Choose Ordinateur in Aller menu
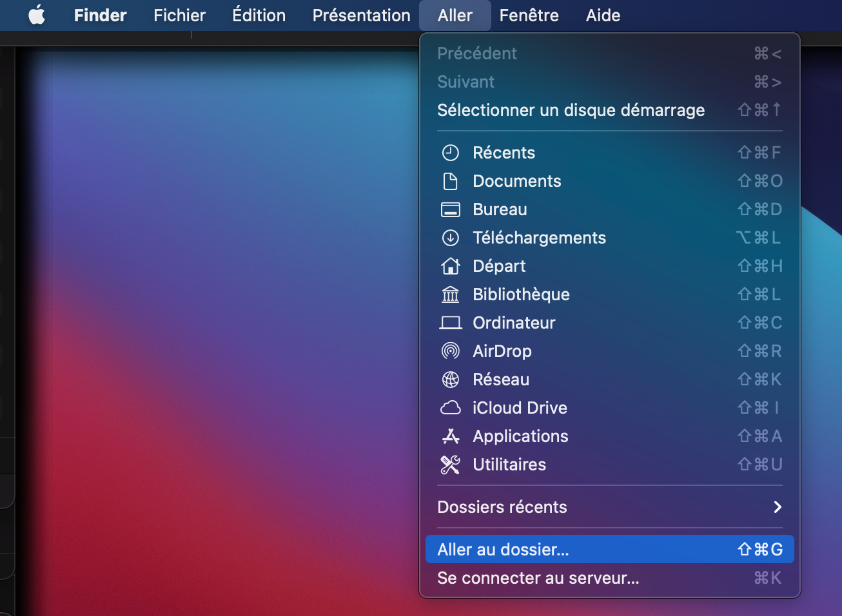Viewport: 842px width, 616px height. (610, 323)
